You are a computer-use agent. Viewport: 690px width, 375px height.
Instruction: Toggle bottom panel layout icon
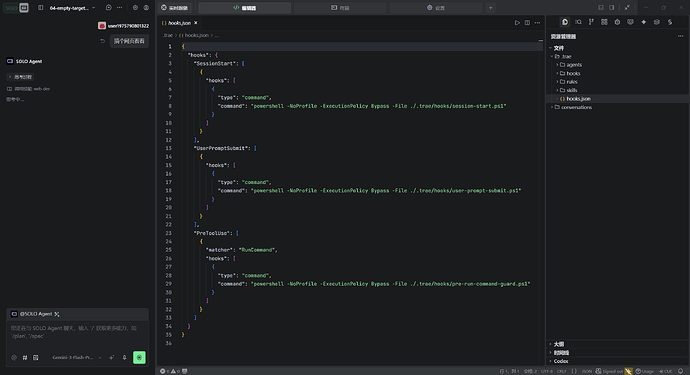click(x=601, y=7)
